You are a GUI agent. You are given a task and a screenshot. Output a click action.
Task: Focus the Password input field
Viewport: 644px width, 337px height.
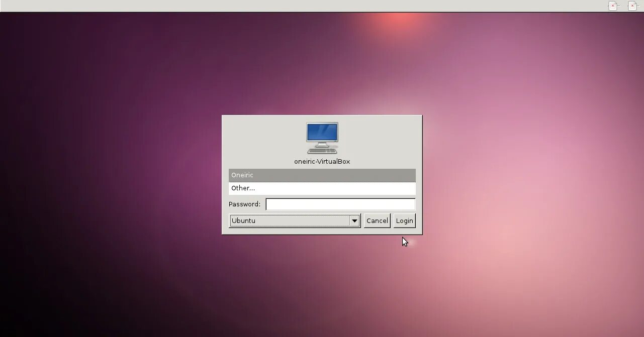coord(340,204)
